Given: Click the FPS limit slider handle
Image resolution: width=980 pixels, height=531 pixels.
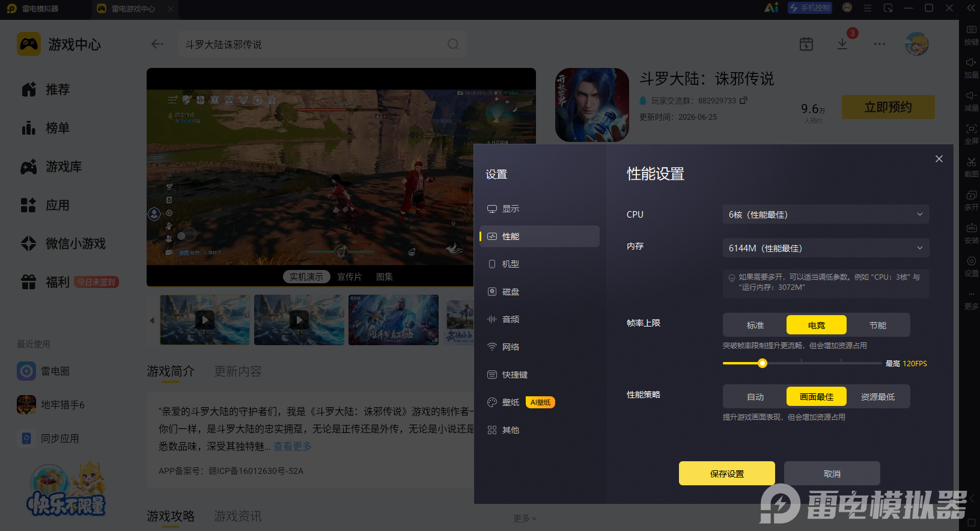Looking at the screenshot, I should tap(762, 363).
